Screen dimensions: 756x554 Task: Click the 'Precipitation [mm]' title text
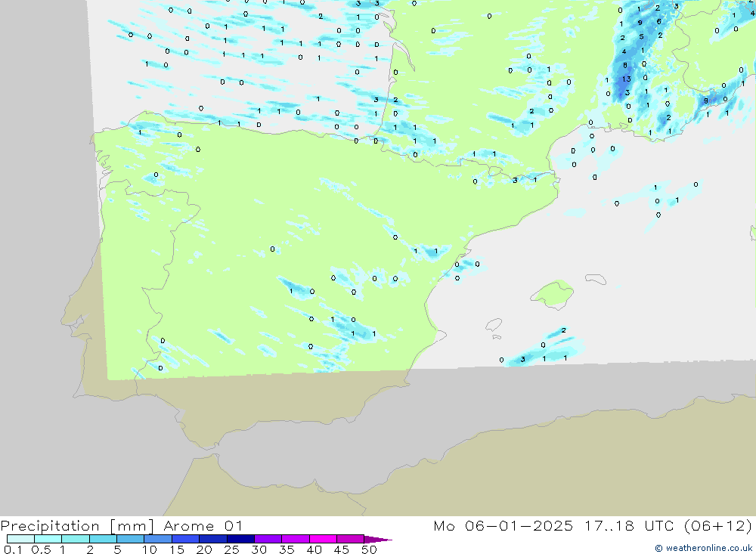coord(77,526)
